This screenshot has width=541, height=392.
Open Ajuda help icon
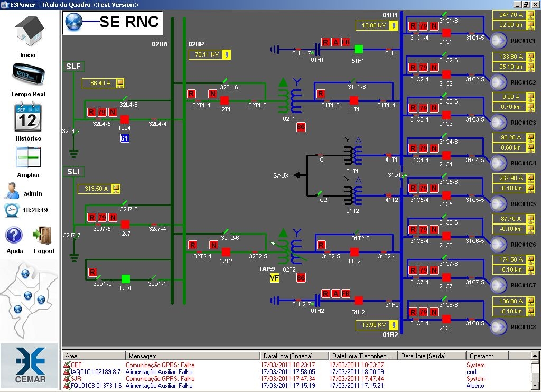[x=14, y=236]
